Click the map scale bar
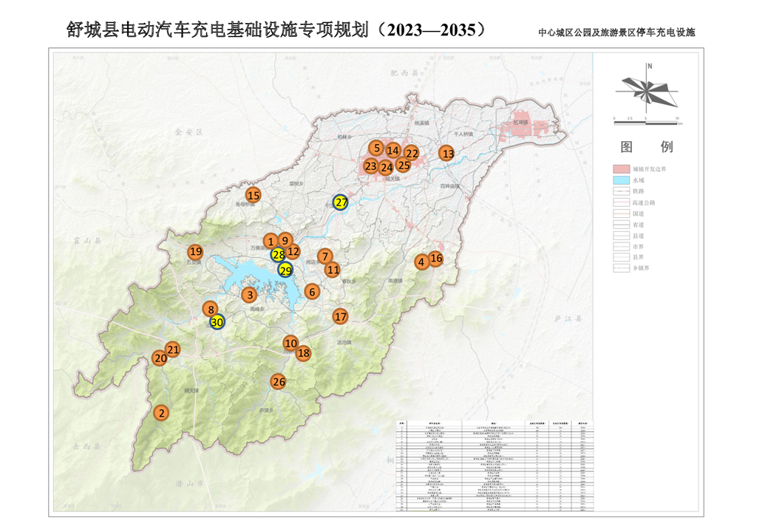This screenshot has width=768, height=532. click(x=647, y=122)
